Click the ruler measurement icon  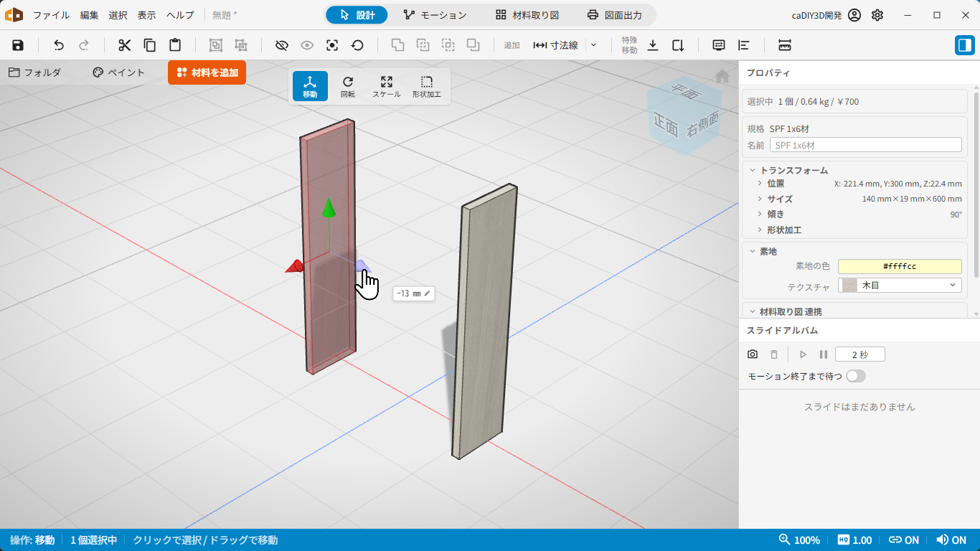(x=784, y=45)
